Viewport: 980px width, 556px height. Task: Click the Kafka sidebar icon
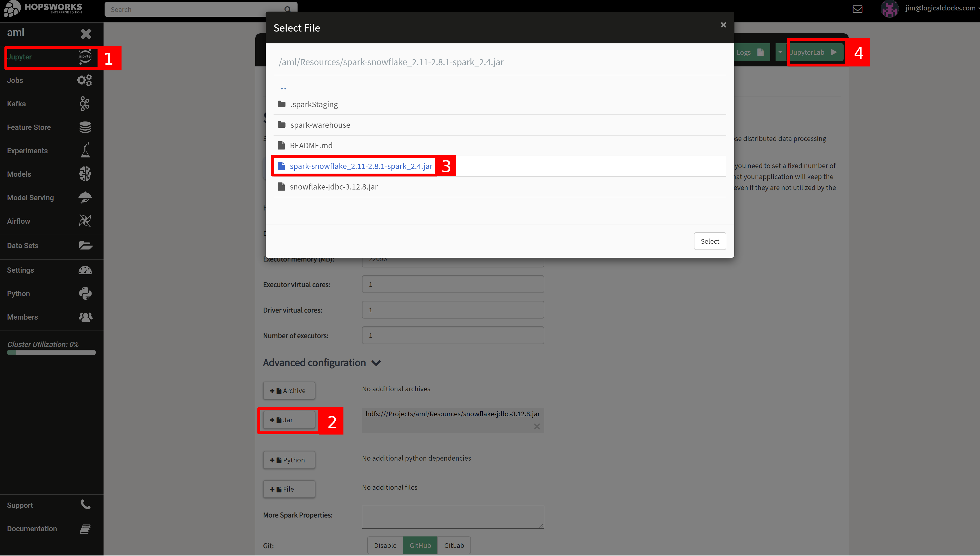[x=85, y=103]
